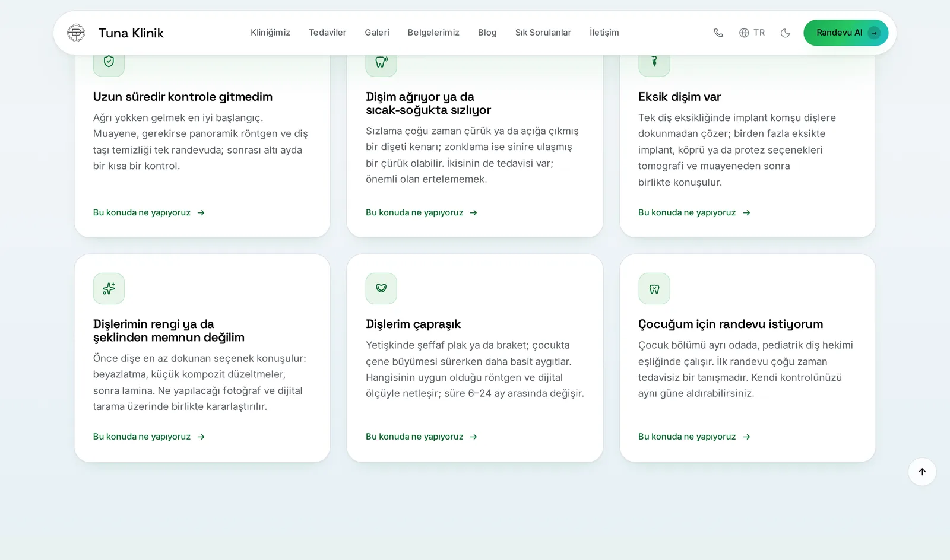Click the arrow icon next to link in 'Eksik dişim var' card
The height and width of the screenshot is (560, 950).
click(746, 212)
